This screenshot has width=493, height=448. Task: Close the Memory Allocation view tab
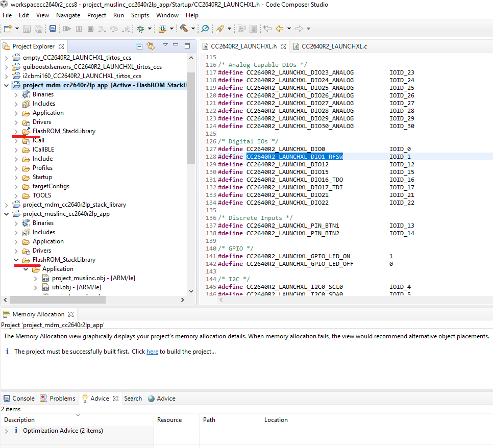pos(71,314)
